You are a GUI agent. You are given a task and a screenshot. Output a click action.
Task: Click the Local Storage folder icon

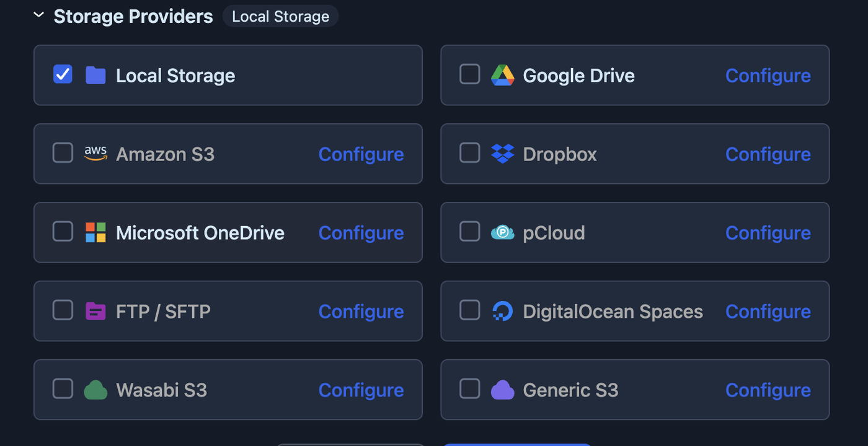95,75
